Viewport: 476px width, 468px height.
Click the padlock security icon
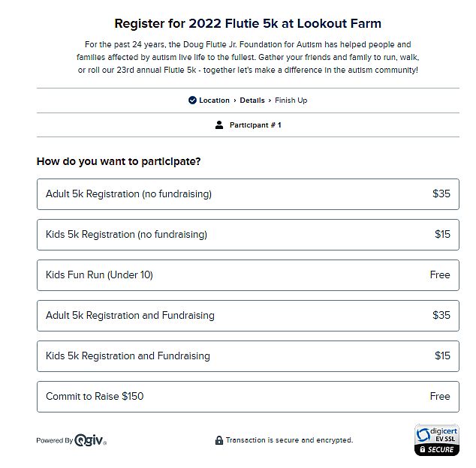[x=219, y=440]
